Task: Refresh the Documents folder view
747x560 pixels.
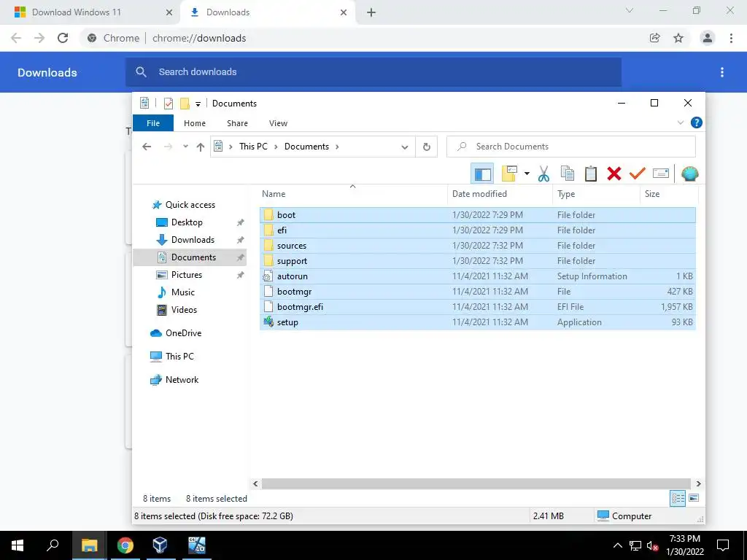Action: coord(426,147)
